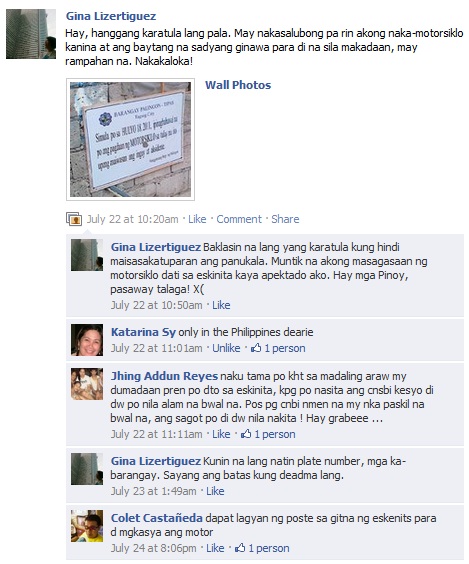Like the main post from July 22

pyautogui.click(x=197, y=219)
